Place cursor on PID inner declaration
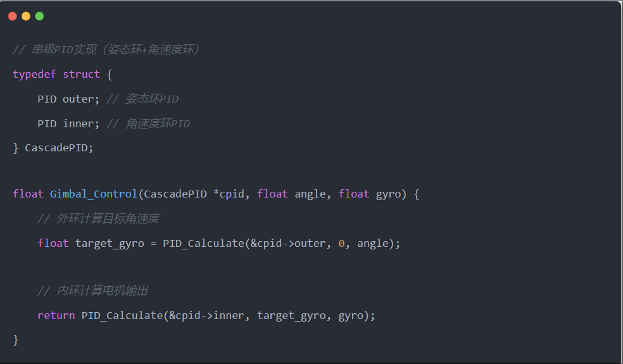623x364 pixels. (x=68, y=123)
